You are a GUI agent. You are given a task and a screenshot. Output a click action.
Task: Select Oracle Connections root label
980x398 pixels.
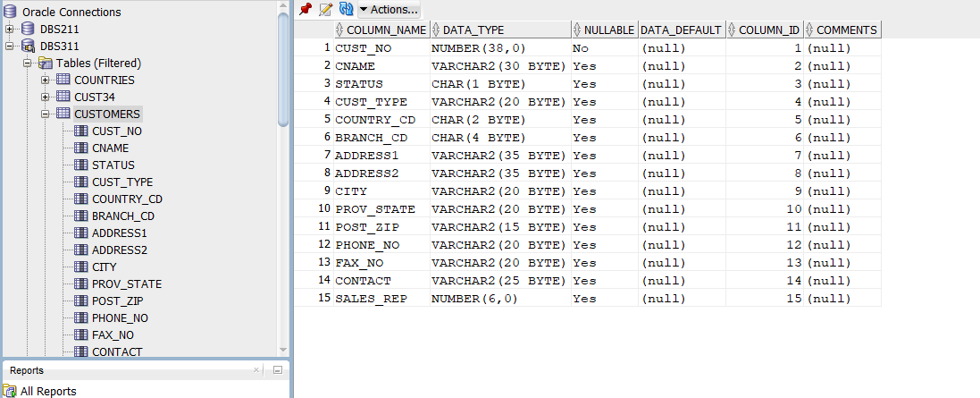71,12
